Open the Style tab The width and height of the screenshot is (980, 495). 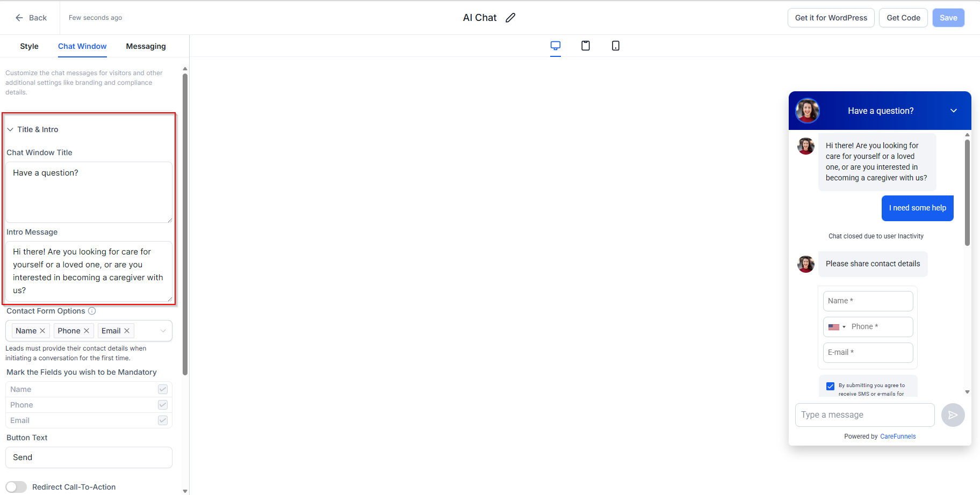coord(29,46)
